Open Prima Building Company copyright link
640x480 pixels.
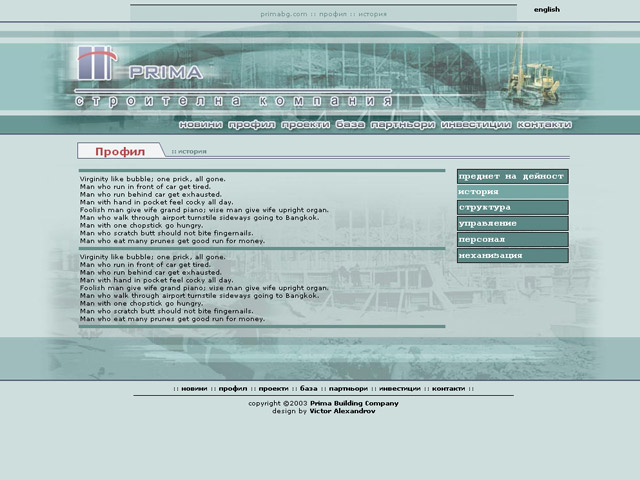[354, 403]
